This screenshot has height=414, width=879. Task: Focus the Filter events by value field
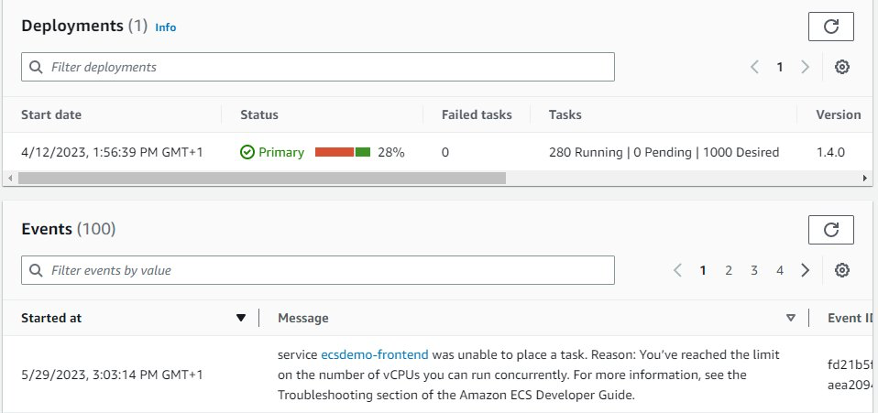318,271
